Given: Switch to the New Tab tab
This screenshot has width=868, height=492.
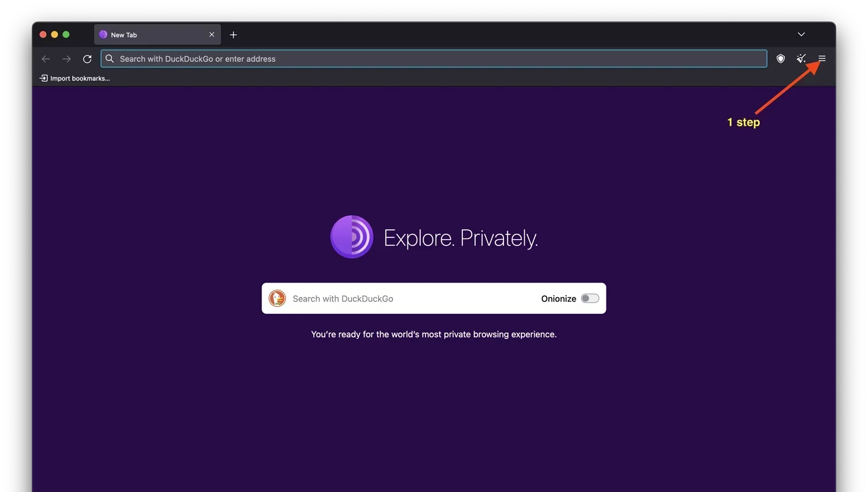Looking at the screenshot, I should point(150,35).
